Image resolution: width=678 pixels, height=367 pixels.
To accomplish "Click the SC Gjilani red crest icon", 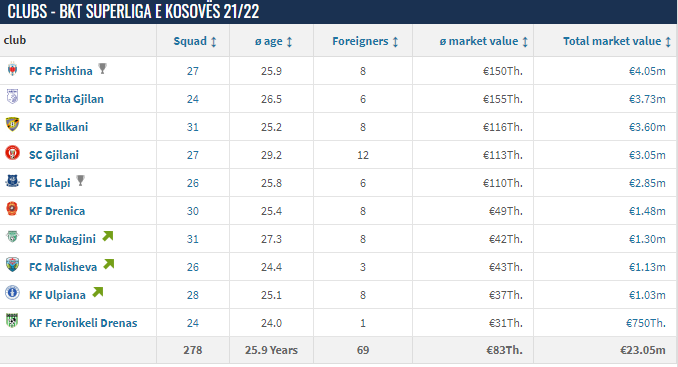I will [x=13, y=153].
